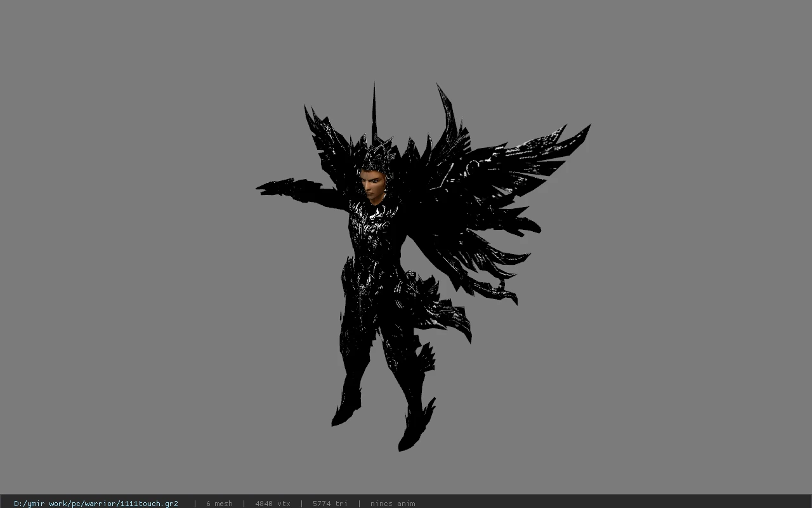
Task: Select the 'nincs anim' animation status text
Action: pos(393,504)
